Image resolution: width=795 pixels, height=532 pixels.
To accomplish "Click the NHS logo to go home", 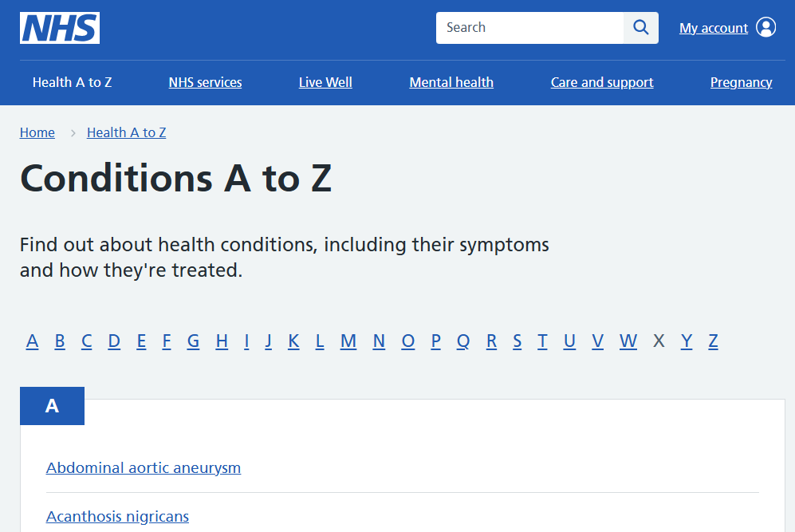I will [x=59, y=27].
